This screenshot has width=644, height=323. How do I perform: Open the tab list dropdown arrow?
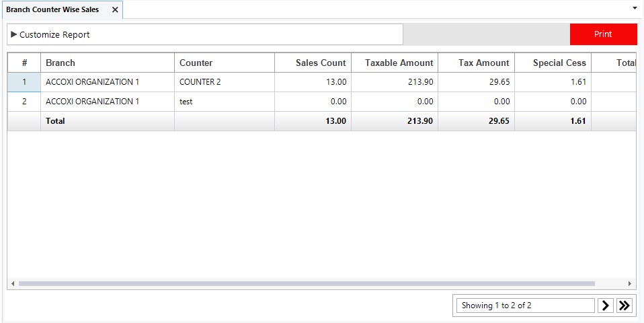point(635,7)
